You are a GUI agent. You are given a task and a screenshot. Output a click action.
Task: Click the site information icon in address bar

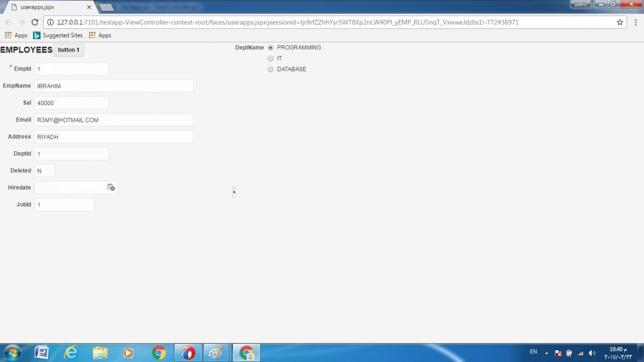pyautogui.click(x=50, y=23)
